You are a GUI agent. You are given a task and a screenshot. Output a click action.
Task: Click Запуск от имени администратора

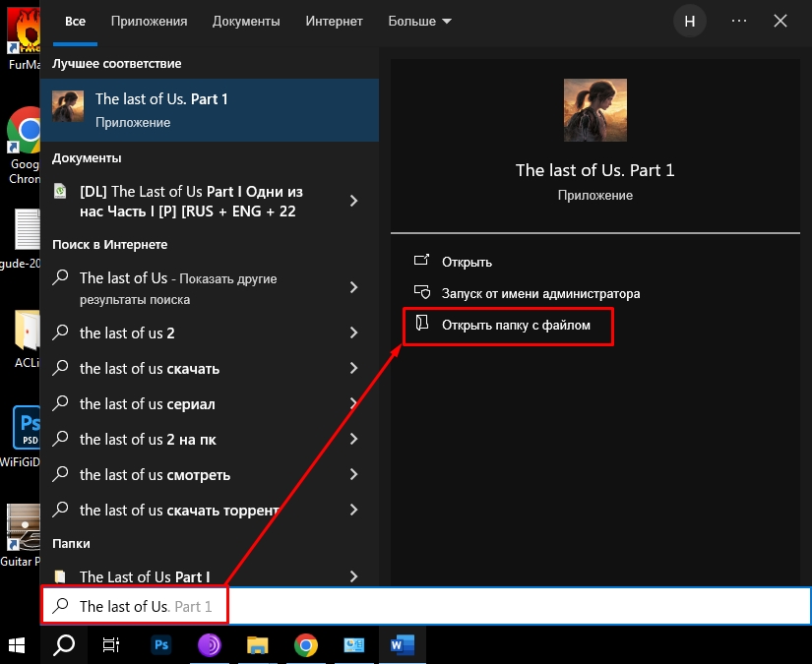(527, 293)
